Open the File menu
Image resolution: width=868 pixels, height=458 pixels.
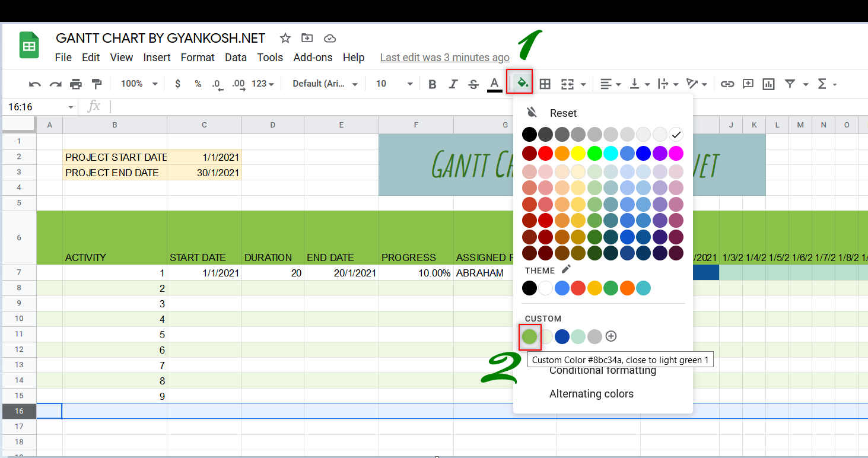point(63,58)
